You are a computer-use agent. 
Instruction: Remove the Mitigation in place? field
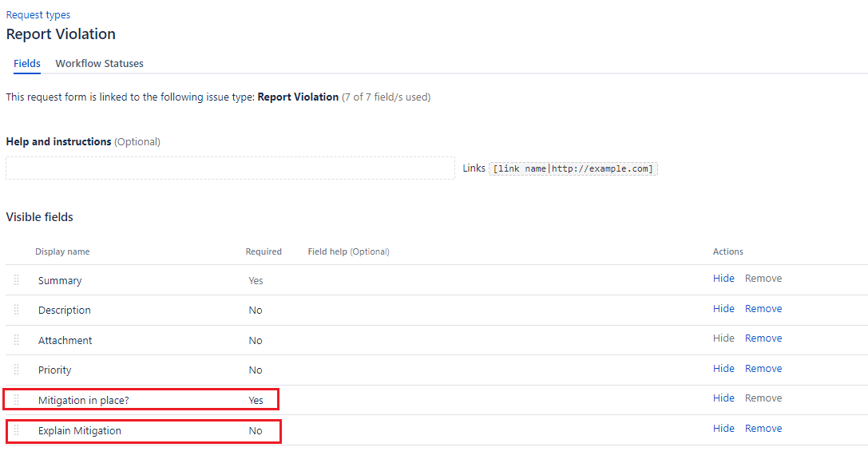[x=763, y=398]
